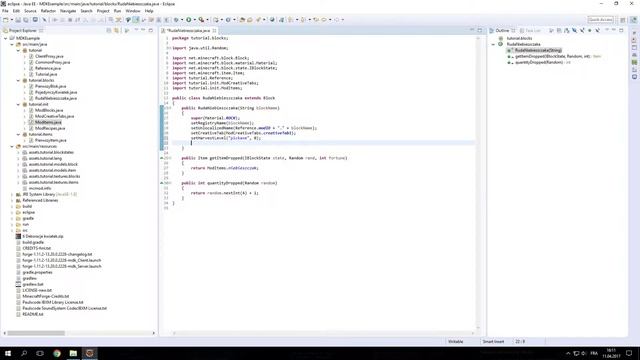Click the New file toolbar icon

6,20
